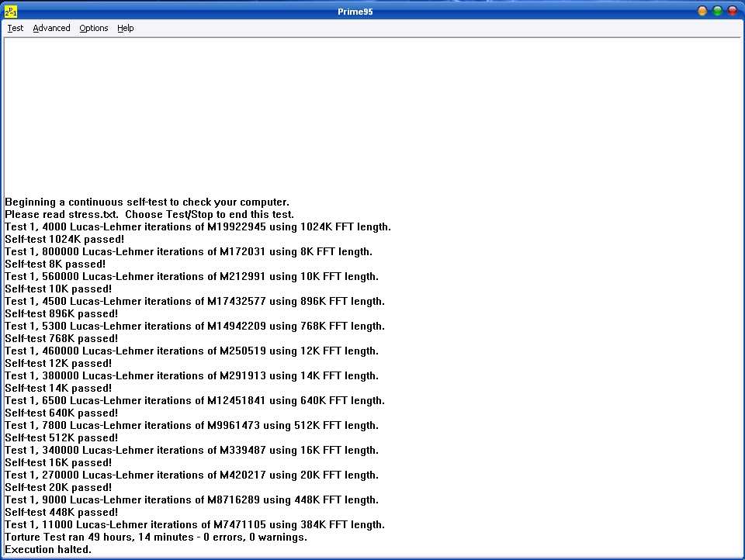Click the M12451841 640K FFT test line
Viewport: 745px width, 560px height.
195,400
